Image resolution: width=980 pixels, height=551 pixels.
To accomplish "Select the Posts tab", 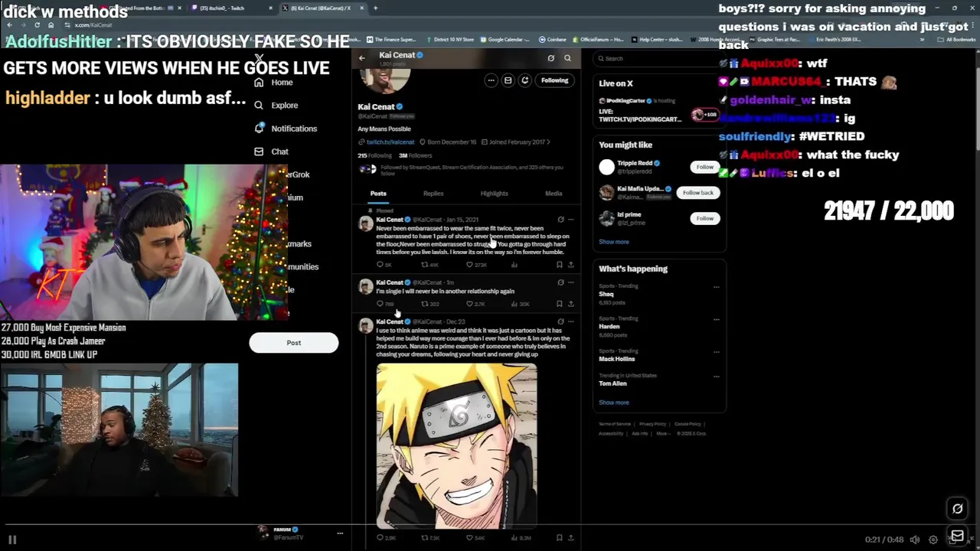I will coord(378,194).
